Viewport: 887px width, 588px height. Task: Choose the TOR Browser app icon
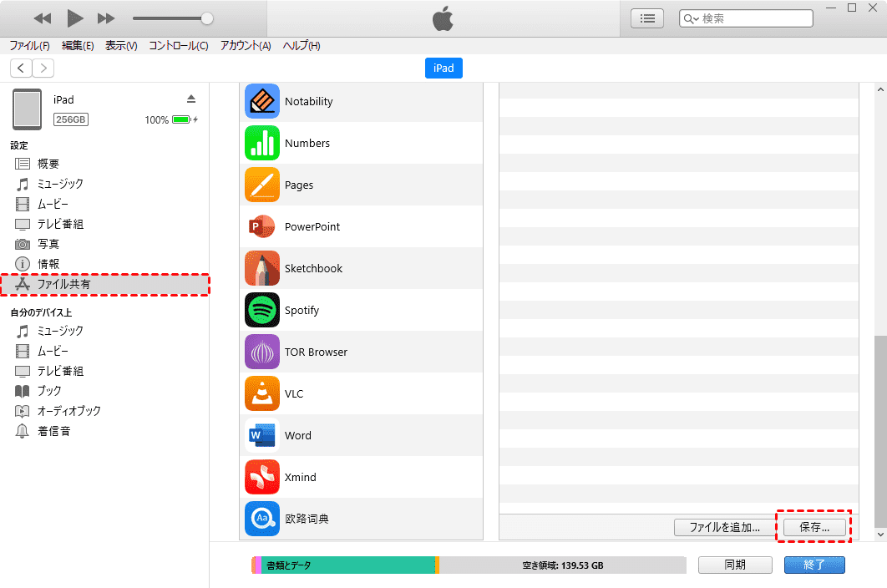(262, 352)
